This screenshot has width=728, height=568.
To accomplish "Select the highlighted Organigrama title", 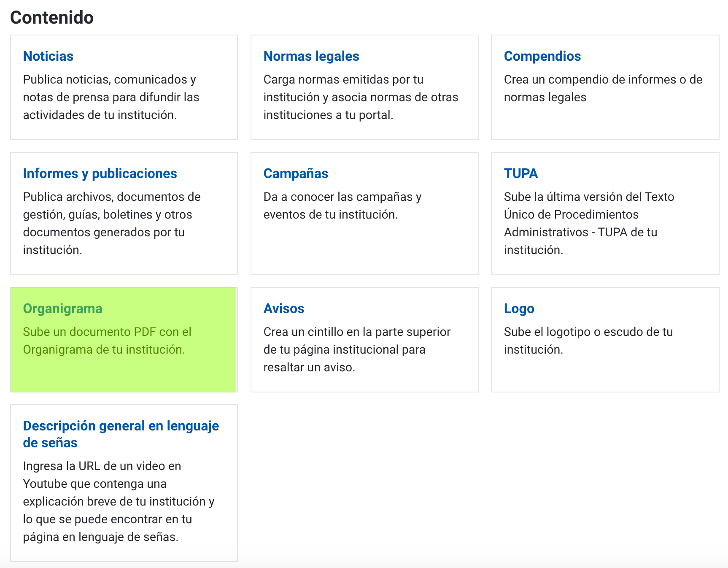I will [x=62, y=308].
